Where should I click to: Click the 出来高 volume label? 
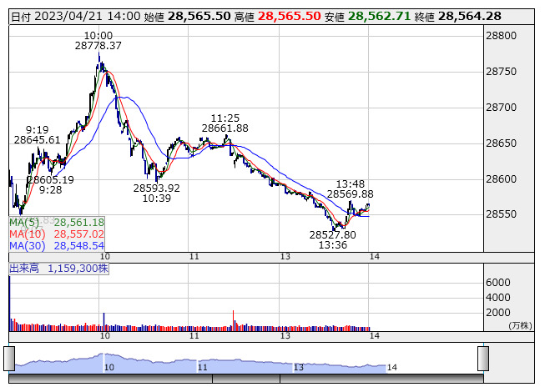point(58,269)
